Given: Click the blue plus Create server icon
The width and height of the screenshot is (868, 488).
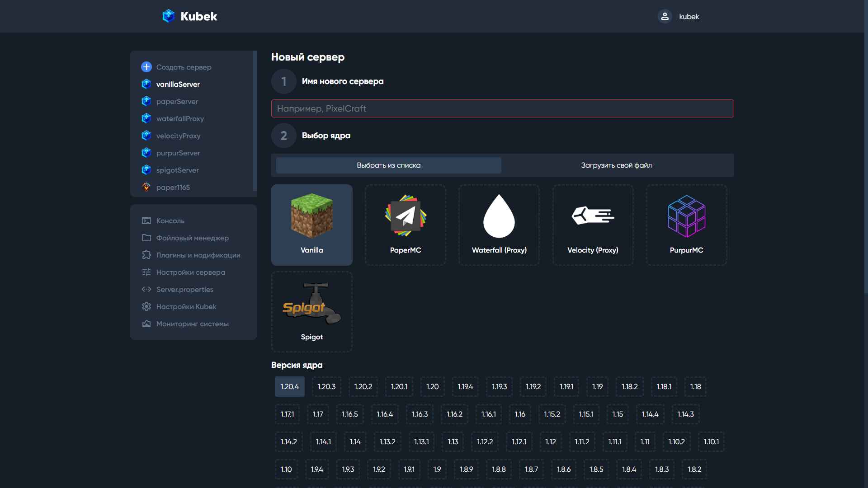Looking at the screenshot, I should coord(146,67).
